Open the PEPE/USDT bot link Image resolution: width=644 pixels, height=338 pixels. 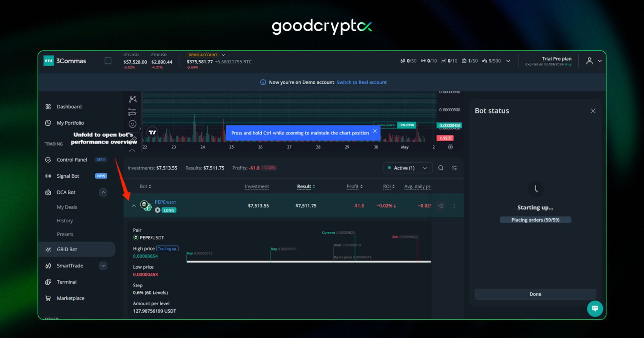point(165,202)
